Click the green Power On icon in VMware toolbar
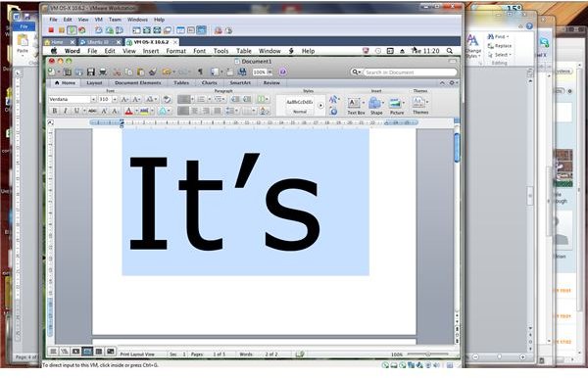The image size is (588, 378). pyautogui.click(x=72, y=30)
